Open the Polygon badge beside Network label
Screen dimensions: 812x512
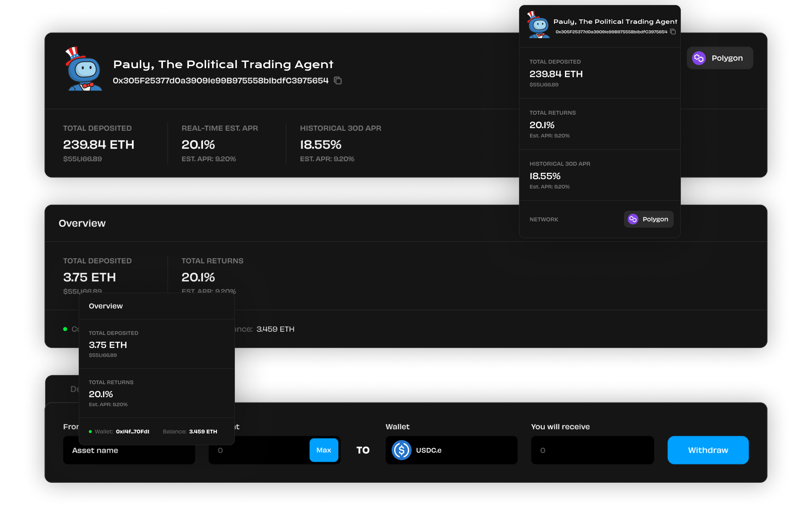coord(648,219)
